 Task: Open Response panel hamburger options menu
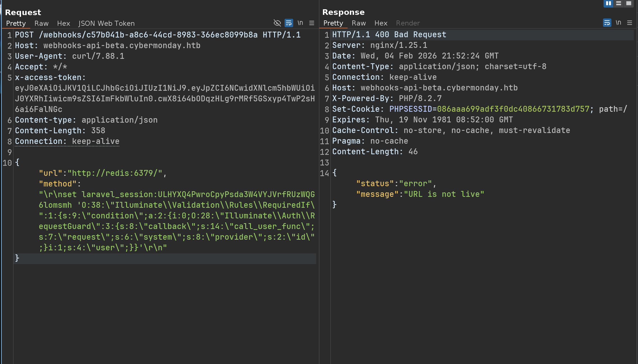(630, 23)
